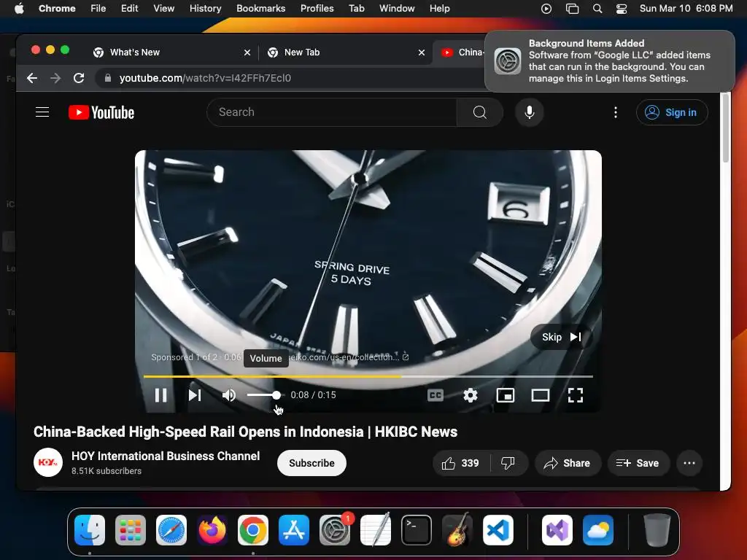Open the HOY channel avatar
This screenshot has width=747, height=560.
[48, 462]
